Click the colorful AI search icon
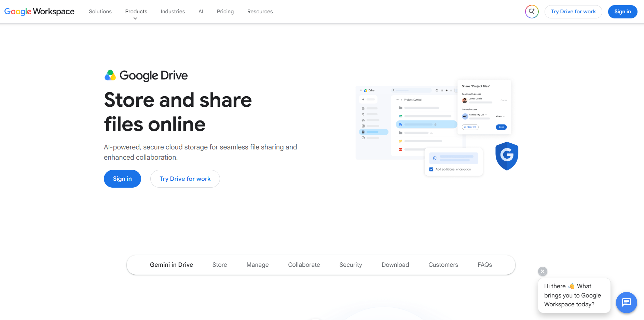This screenshot has width=644, height=320. pyautogui.click(x=532, y=12)
